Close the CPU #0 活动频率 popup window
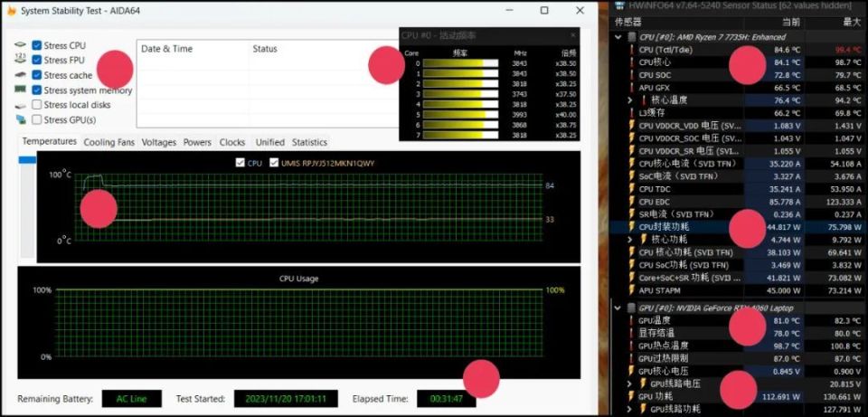Screen dimensions: 868x417 [573, 35]
